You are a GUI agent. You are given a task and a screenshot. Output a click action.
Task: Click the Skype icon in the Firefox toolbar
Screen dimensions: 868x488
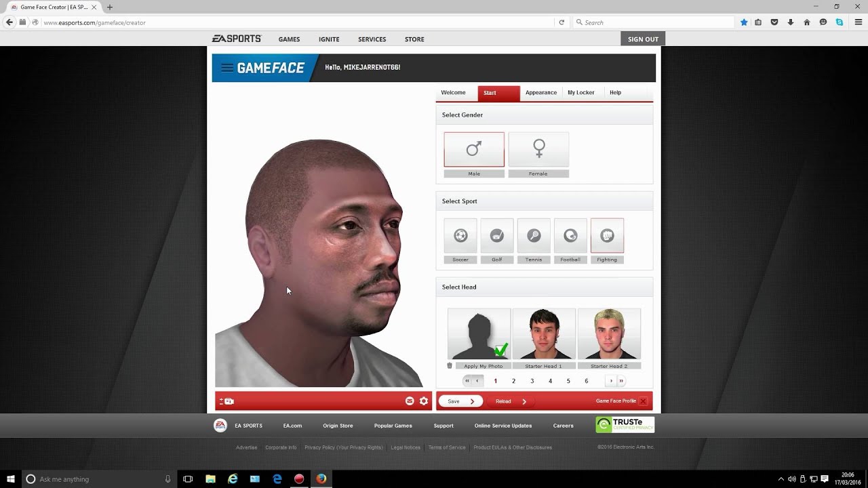[x=840, y=22]
